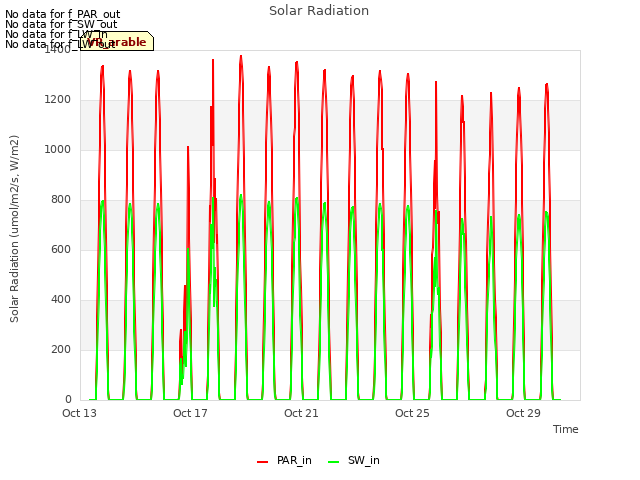
Task: Click the 1200 y-axis tick label
Action: click(58, 100)
